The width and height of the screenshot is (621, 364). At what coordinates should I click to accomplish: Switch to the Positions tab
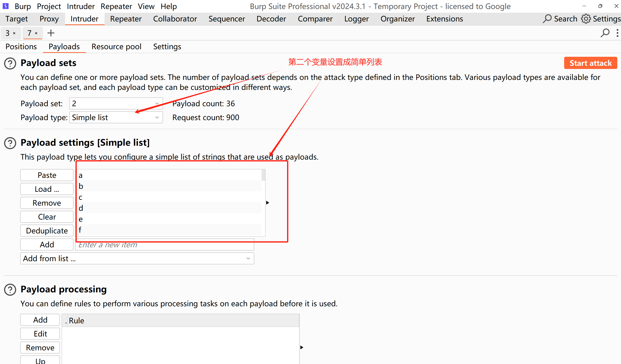click(x=21, y=47)
